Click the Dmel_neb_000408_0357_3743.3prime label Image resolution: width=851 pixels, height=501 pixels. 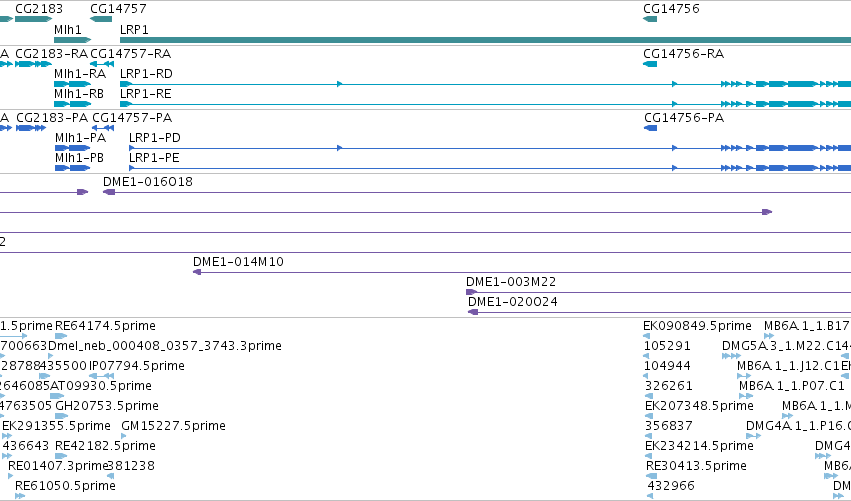tap(165, 346)
